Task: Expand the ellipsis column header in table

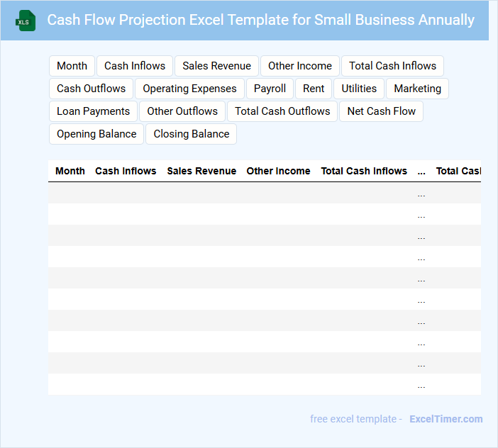Action: tap(421, 171)
